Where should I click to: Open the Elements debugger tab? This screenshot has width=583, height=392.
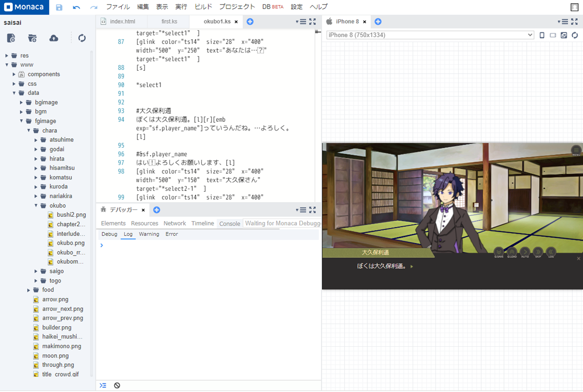pos(113,223)
